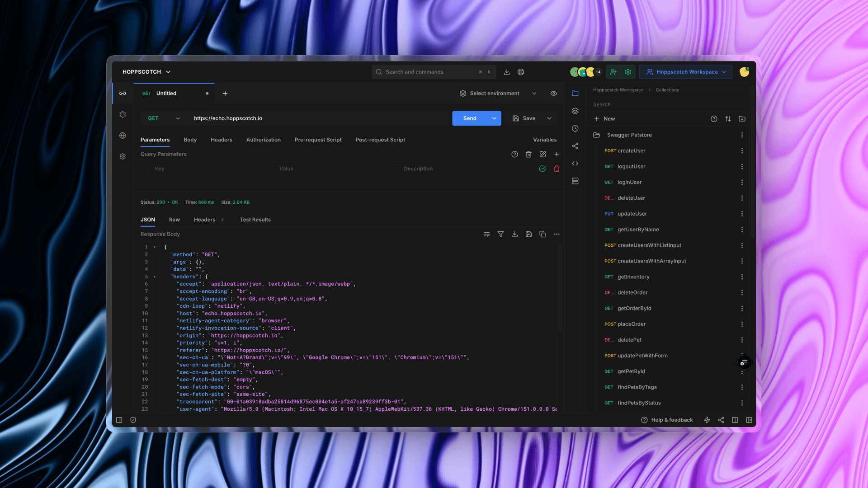This screenshot has height=488, width=868.
Task: Open the Post-request Script tab
Action: tap(380, 140)
